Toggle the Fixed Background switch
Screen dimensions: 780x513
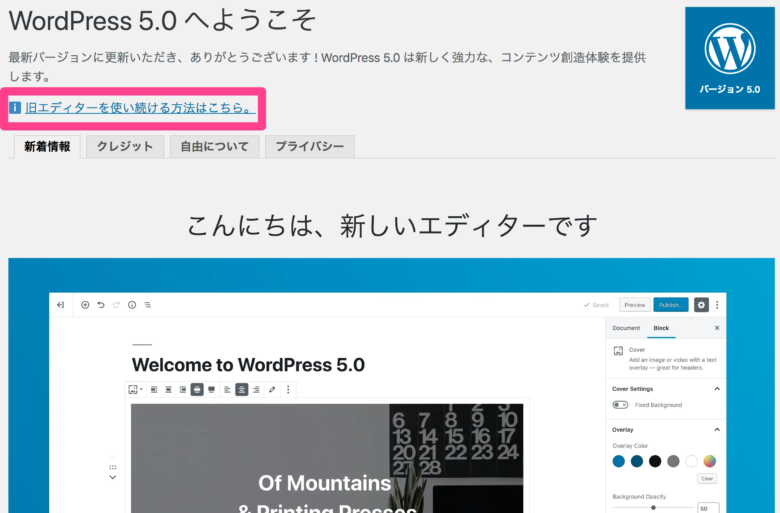click(x=620, y=405)
